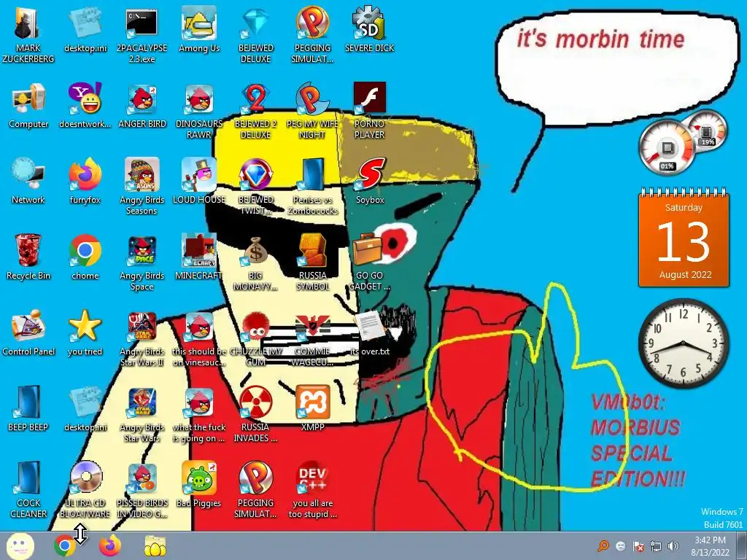Launch chome Chrome shortcut on desktop

[85, 251]
